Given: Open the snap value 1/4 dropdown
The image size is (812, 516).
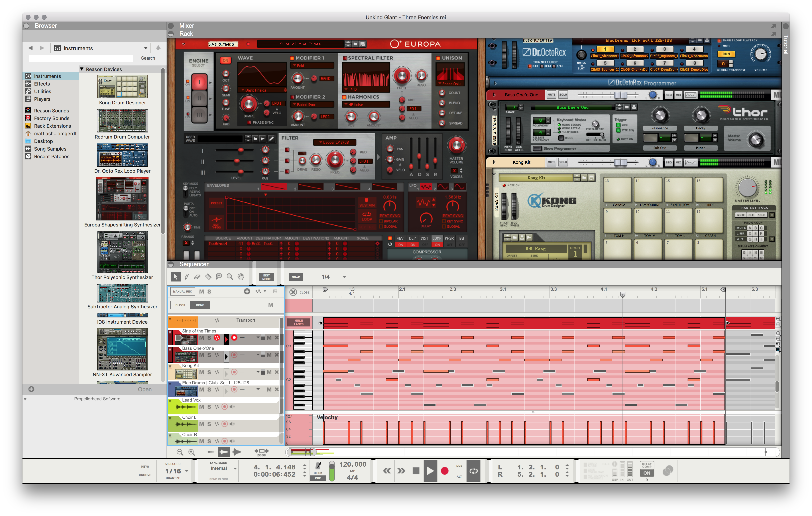Looking at the screenshot, I should 344,277.
